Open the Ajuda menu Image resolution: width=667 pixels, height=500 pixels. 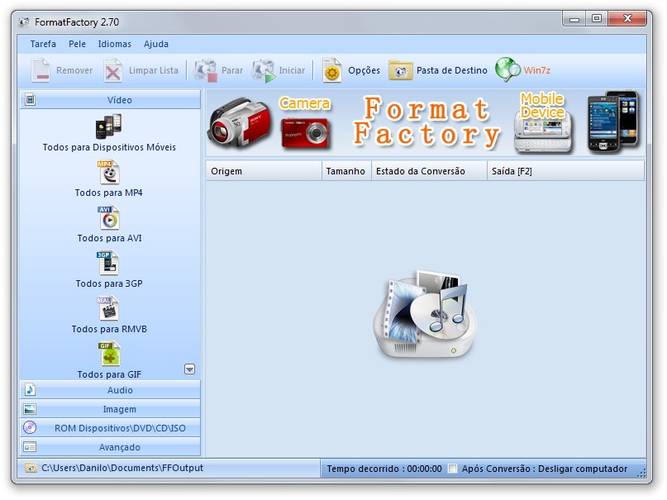pos(156,44)
